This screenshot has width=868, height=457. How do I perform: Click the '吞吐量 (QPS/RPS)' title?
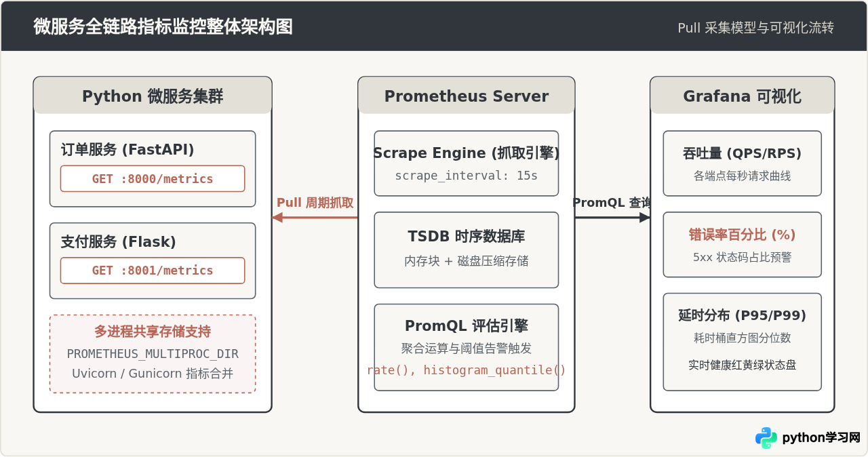point(743,153)
